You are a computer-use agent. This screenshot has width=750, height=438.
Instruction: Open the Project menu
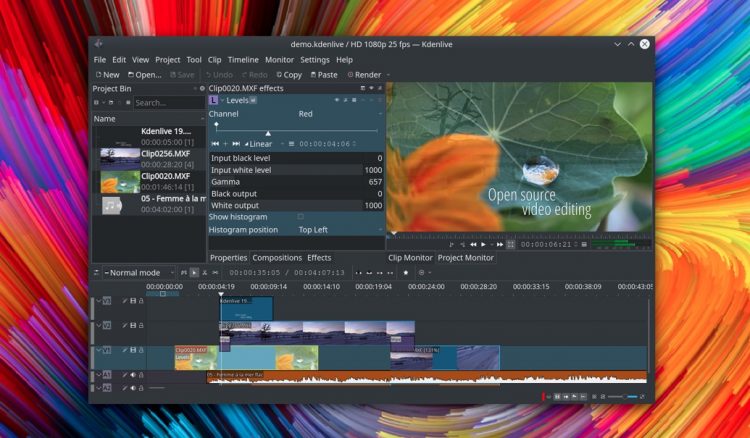click(167, 60)
